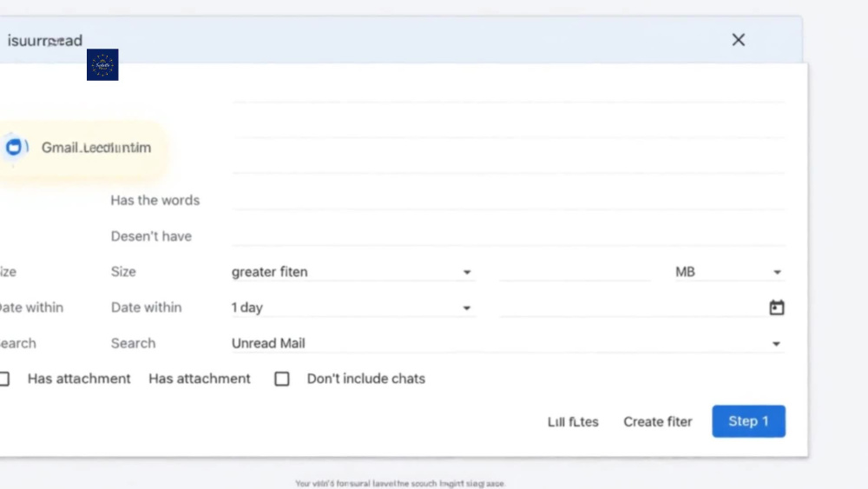Screen dimensions: 868x489
Task: Click the Create fiter button
Action: coord(658,422)
